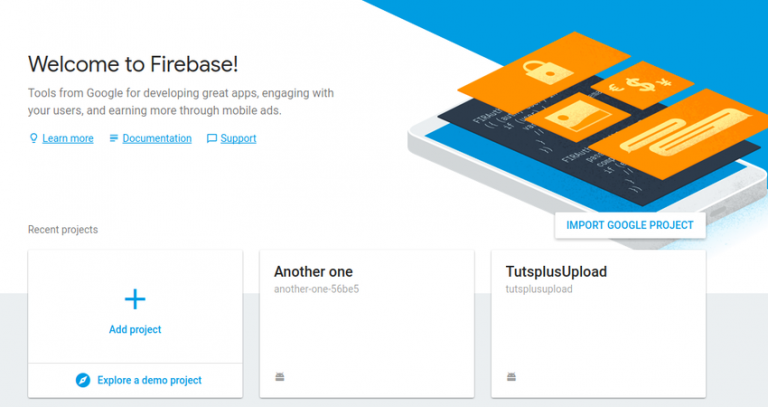Click the tutsplusupload project ID
The width and height of the screenshot is (768, 407).
tap(539, 289)
